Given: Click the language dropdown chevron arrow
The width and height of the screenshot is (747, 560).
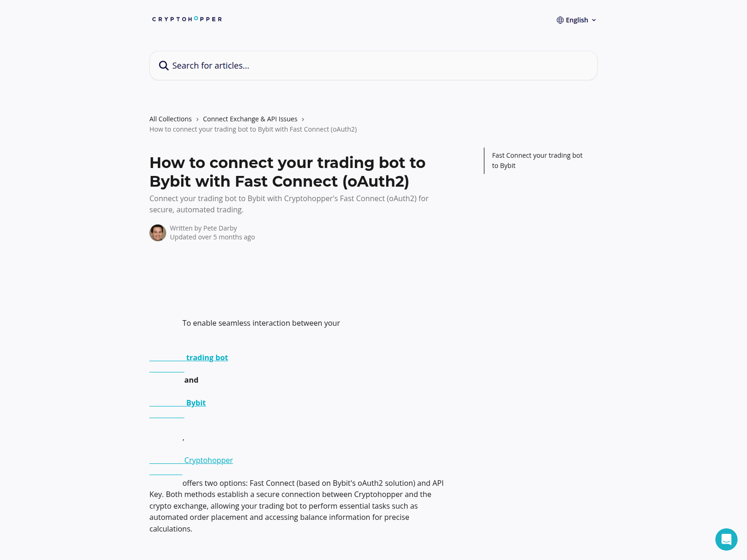Looking at the screenshot, I should click(594, 20).
